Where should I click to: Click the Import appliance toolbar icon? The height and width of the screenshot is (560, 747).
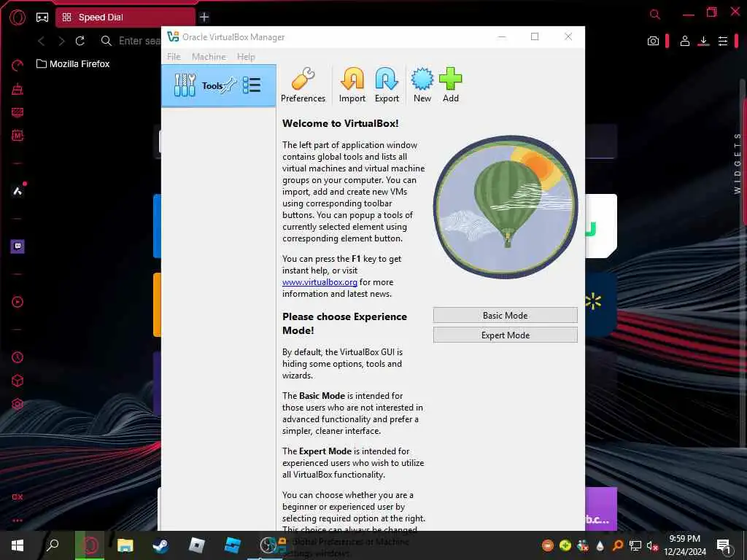coord(352,85)
